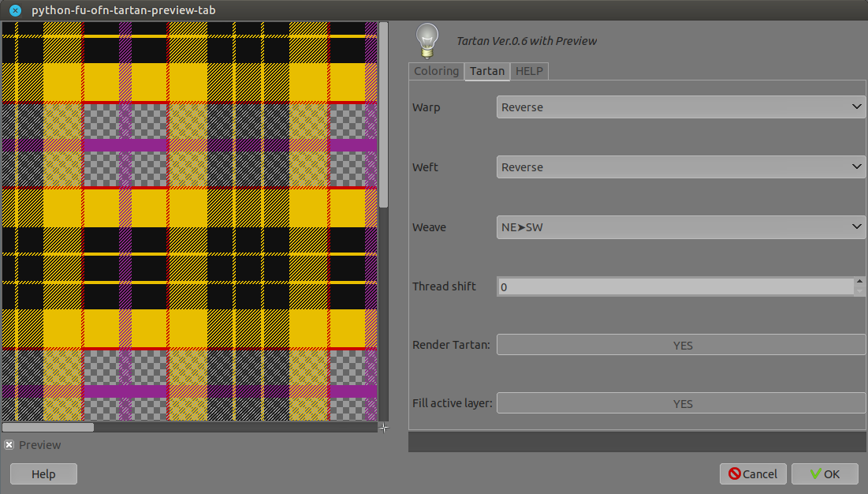Open the Warp dropdown
The height and width of the screenshot is (494, 868).
click(x=681, y=107)
